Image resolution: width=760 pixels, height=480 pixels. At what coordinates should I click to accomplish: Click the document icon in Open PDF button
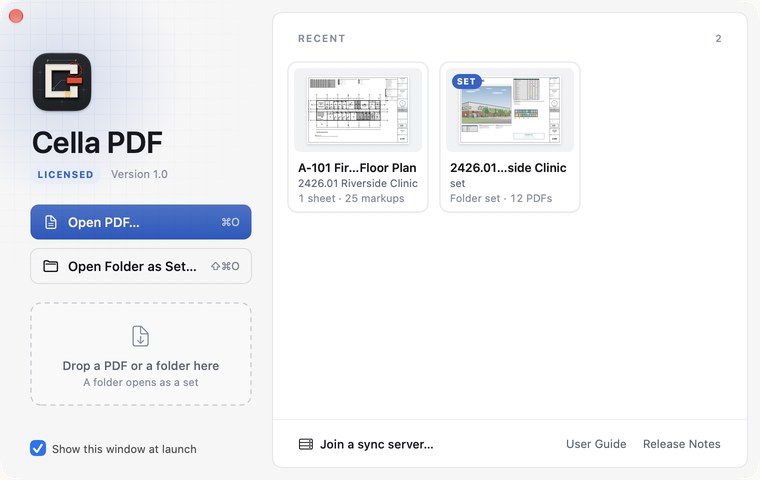(x=51, y=222)
